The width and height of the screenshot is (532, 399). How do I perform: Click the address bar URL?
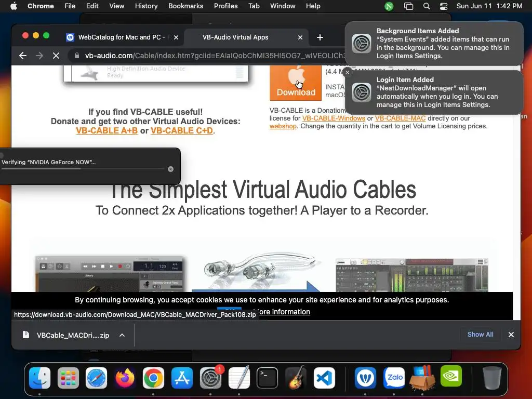point(215,56)
